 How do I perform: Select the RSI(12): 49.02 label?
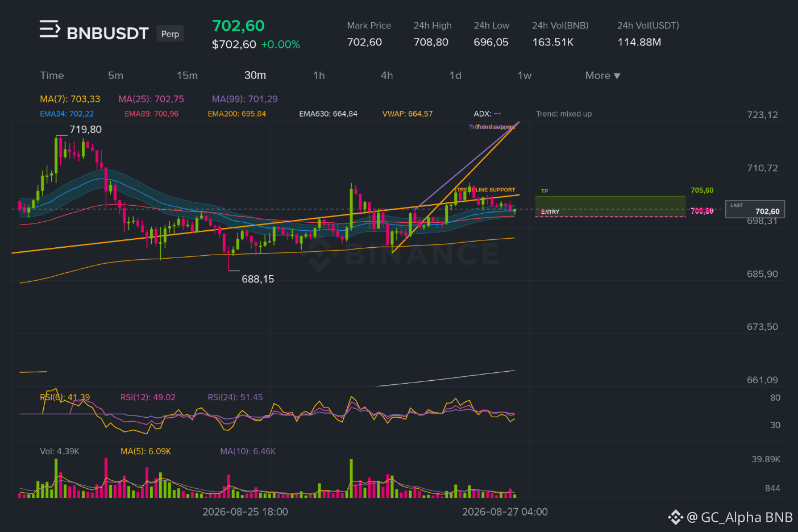pyautogui.click(x=148, y=397)
